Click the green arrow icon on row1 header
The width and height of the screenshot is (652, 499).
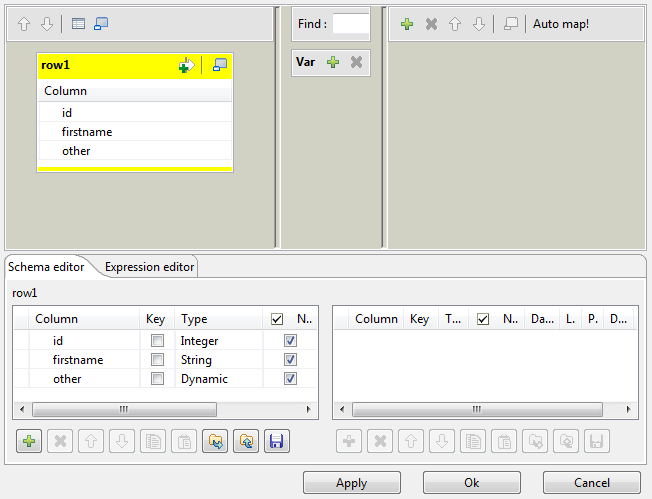pos(186,65)
